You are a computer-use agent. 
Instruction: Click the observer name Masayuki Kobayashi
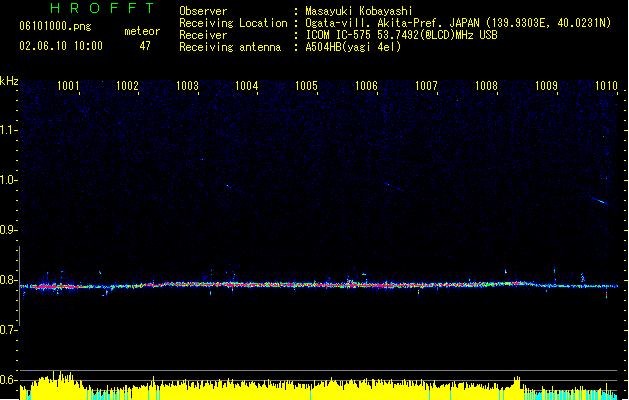coord(359,11)
